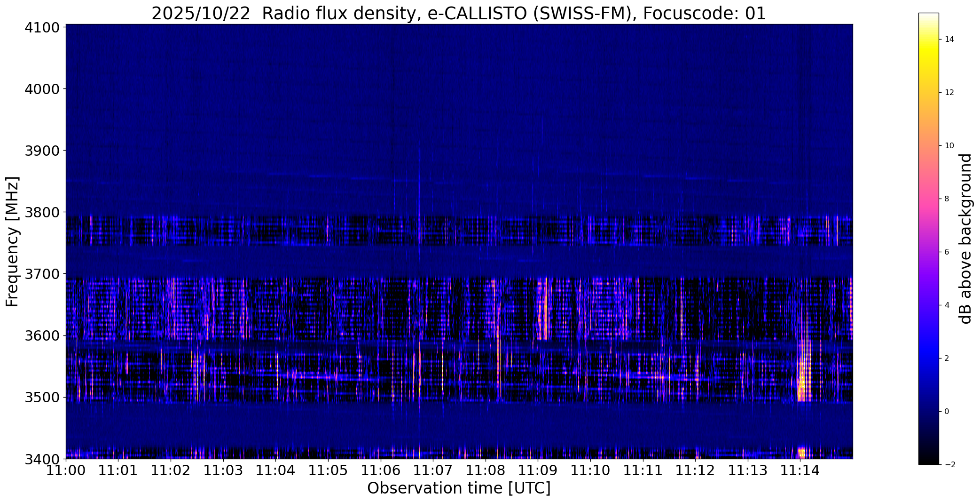Click the 11:03 time tick label
Screen dimensions: 980x502
(223, 470)
